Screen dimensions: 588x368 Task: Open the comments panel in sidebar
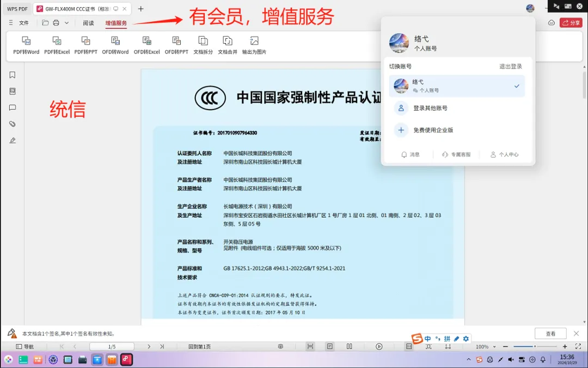coord(13,108)
